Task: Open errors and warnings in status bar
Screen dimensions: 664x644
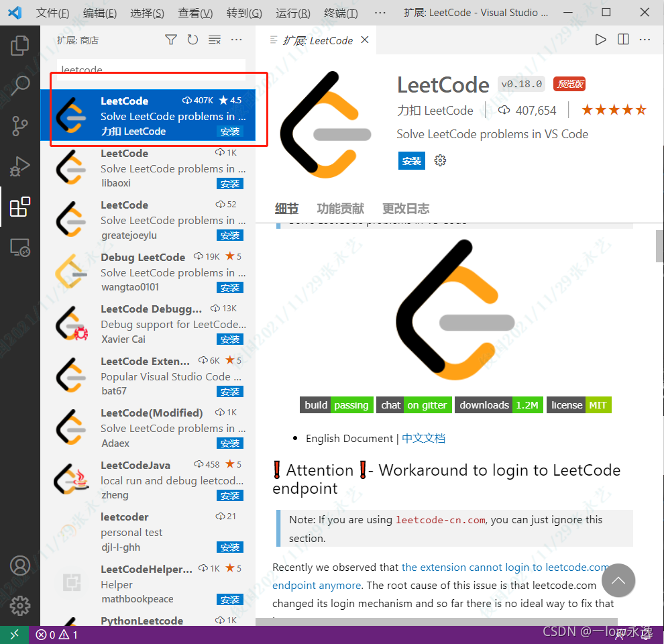Action: pyautogui.click(x=57, y=635)
